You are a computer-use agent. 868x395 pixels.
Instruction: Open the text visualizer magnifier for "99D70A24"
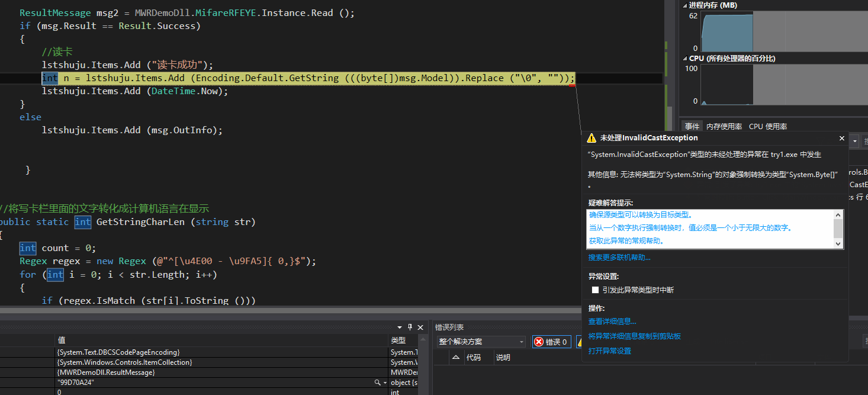click(377, 383)
